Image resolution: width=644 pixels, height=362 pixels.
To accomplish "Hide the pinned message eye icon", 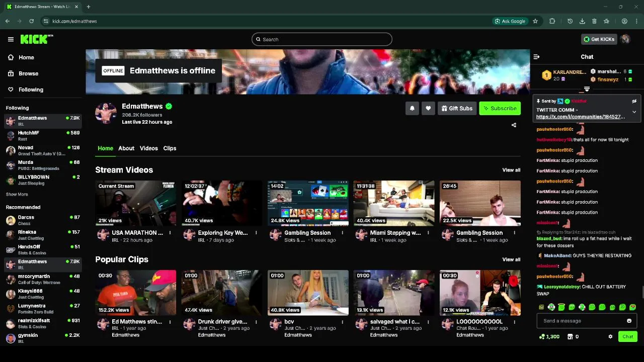I will tap(634, 101).
